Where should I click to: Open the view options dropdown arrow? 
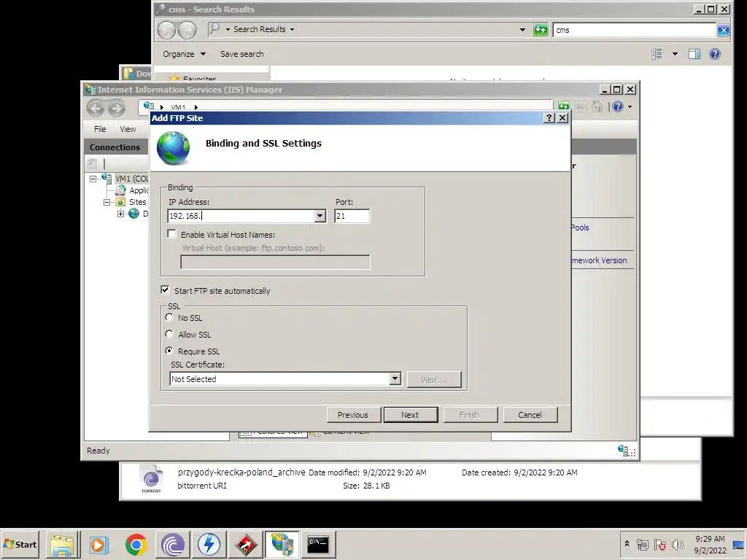click(675, 54)
